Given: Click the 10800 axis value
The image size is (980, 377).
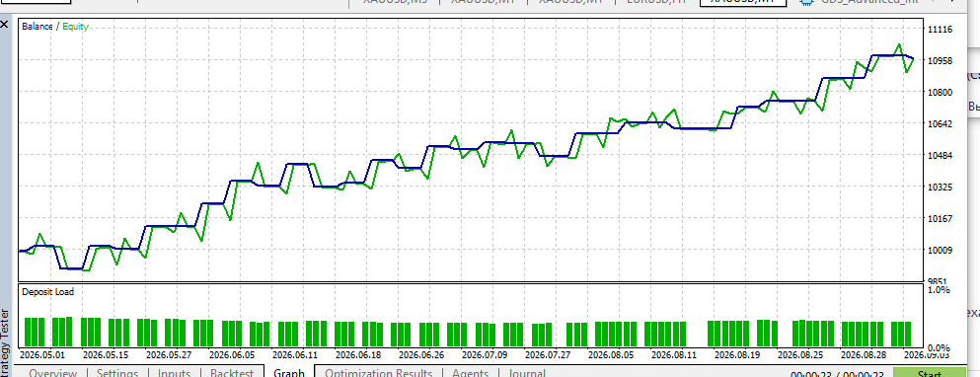Looking at the screenshot, I should coord(940,93).
